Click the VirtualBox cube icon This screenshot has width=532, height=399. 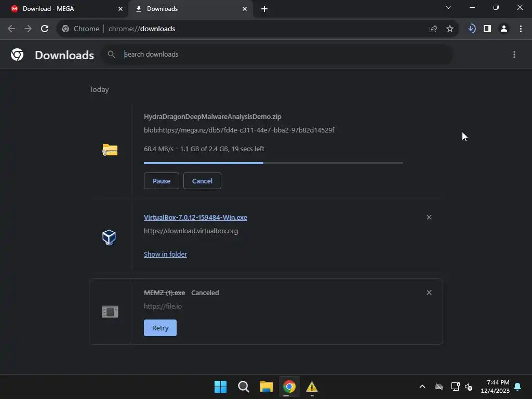[109, 237]
